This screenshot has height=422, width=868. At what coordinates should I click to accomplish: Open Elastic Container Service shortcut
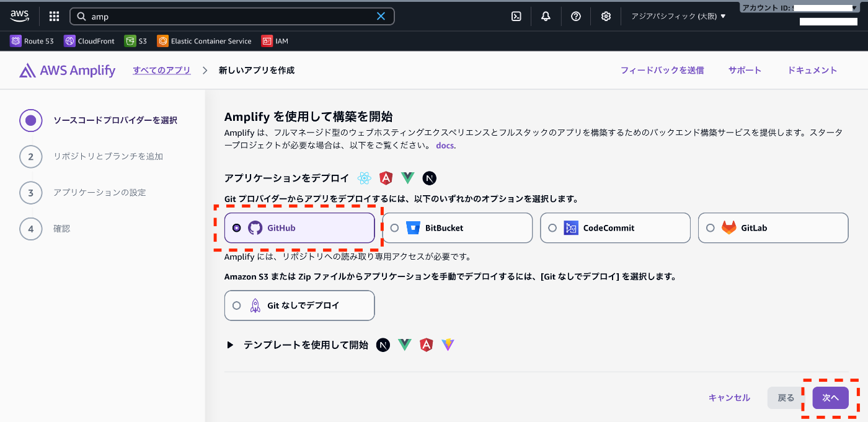pyautogui.click(x=205, y=41)
